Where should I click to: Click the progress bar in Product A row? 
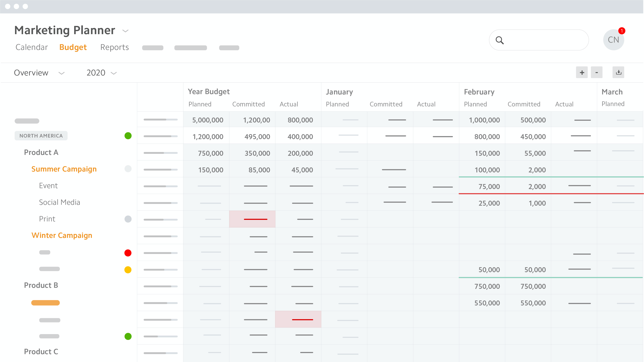(x=160, y=153)
